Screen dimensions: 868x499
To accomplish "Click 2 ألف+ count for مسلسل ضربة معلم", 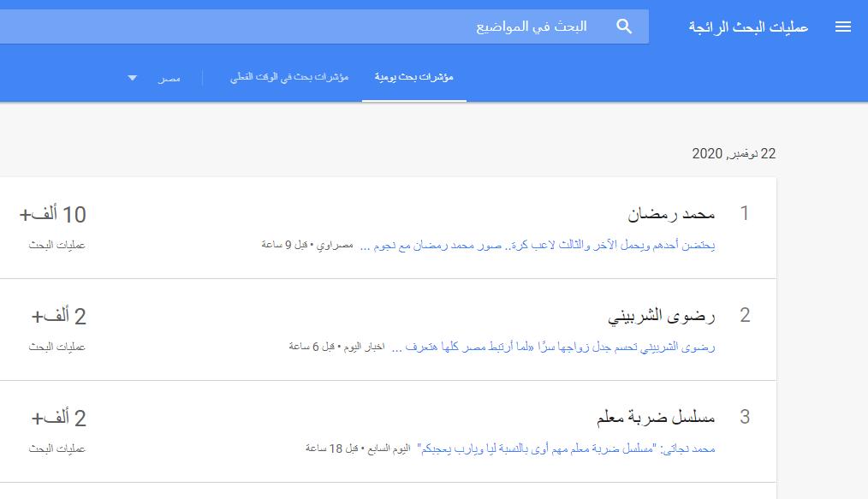I will pyautogui.click(x=59, y=419).
